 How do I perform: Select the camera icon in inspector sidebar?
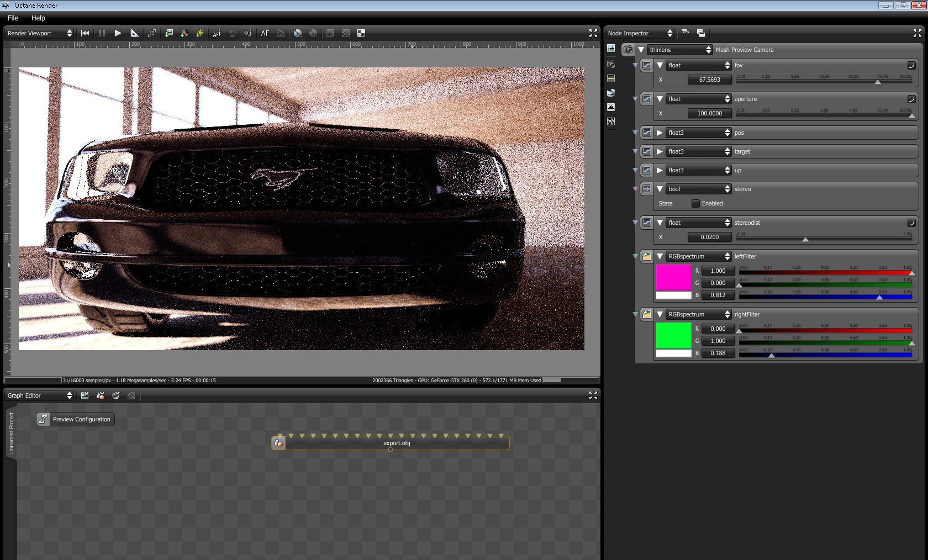click(611, 64)
